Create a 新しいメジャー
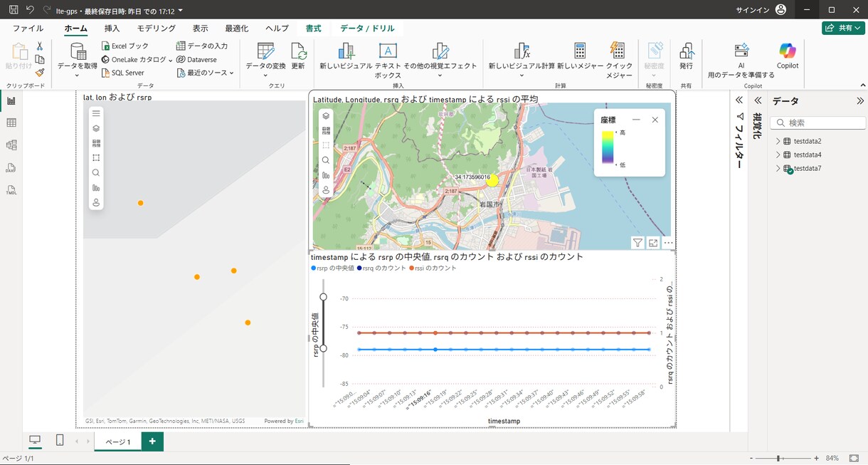The image size is (868, 465). (580, 56)
